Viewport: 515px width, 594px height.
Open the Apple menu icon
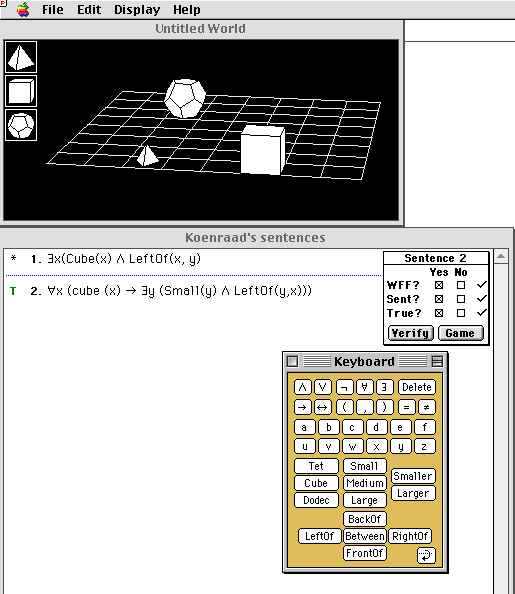23,9
